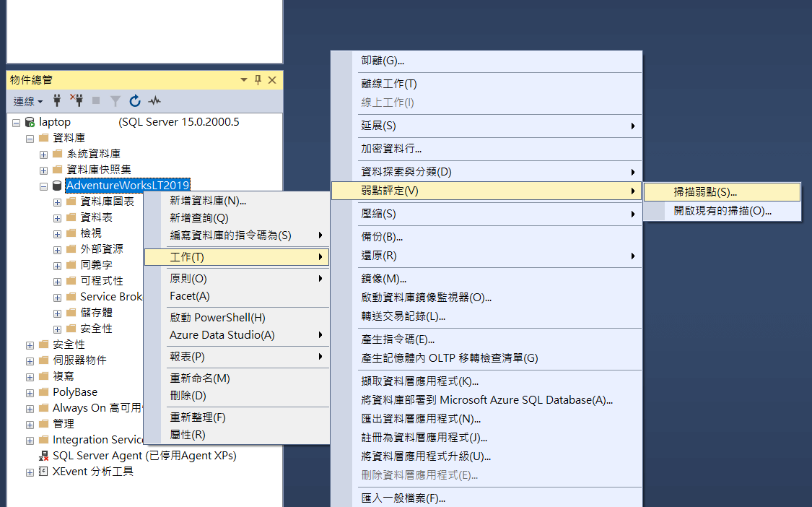This screenshot has height=507, width=812.
Task: Click the disconnect plug icon with red X
Action: pos(76,100)
